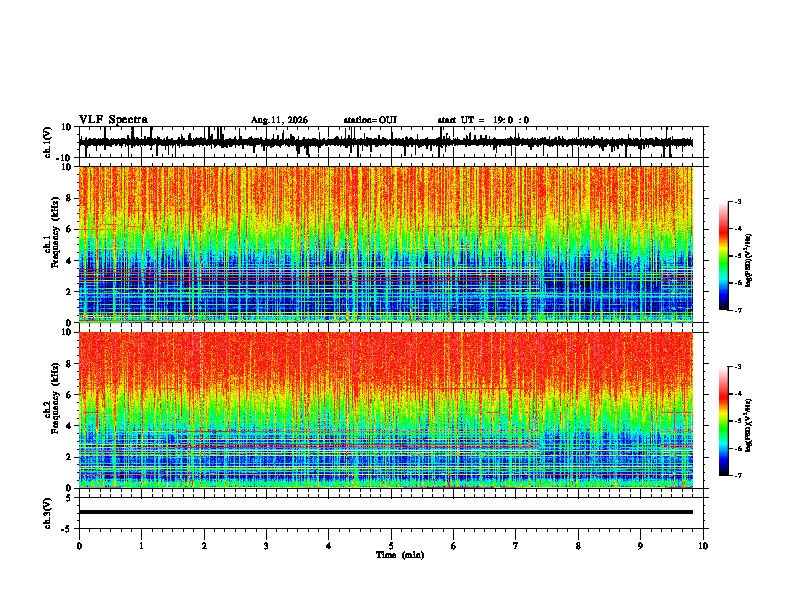Click the "-7" label on ch.2 color scale

point(738,476)
